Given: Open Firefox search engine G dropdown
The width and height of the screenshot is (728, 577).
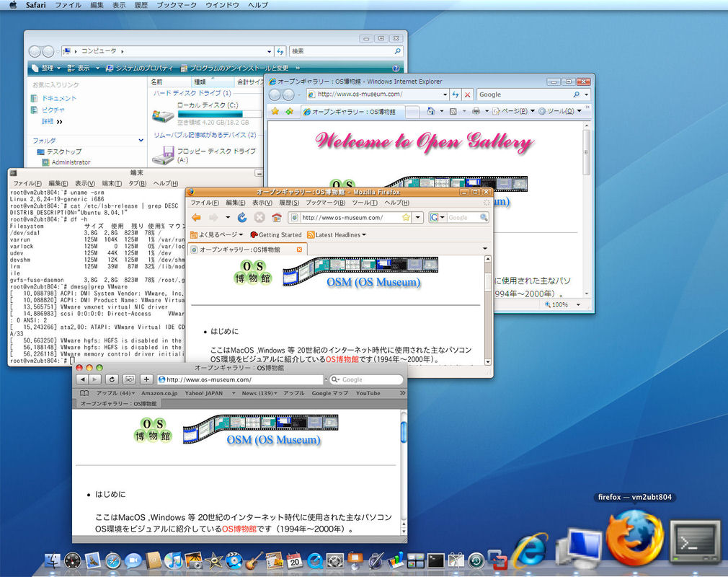Looking at the screenshot, I should (437, 217).
